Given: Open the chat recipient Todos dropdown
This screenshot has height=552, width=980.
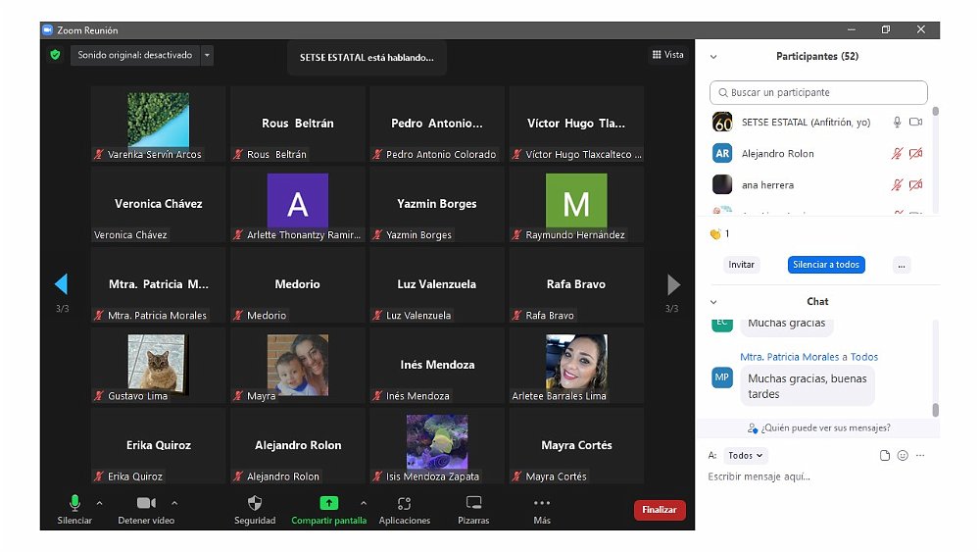Looking at the screenshot, I should tap(747, 456).
